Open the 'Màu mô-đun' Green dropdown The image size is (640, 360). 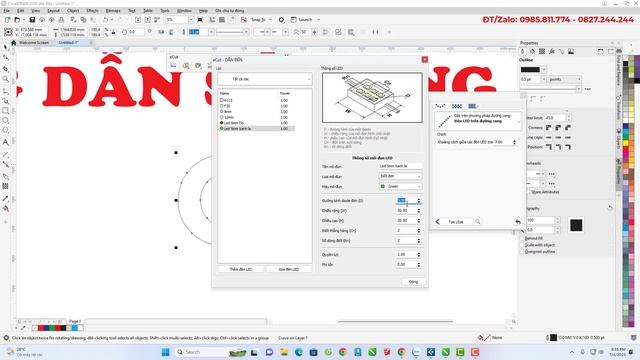[x=400, y=187]
